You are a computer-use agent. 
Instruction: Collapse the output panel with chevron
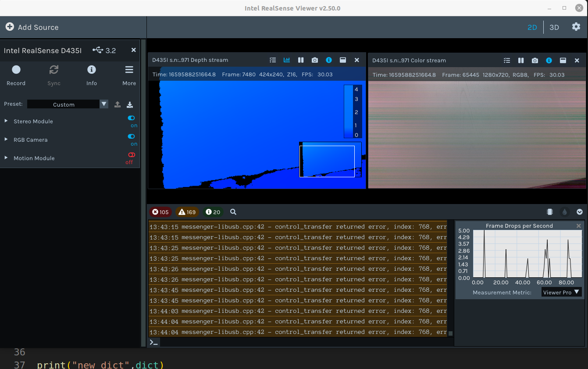pyautogui.click(x=580, y=212)
